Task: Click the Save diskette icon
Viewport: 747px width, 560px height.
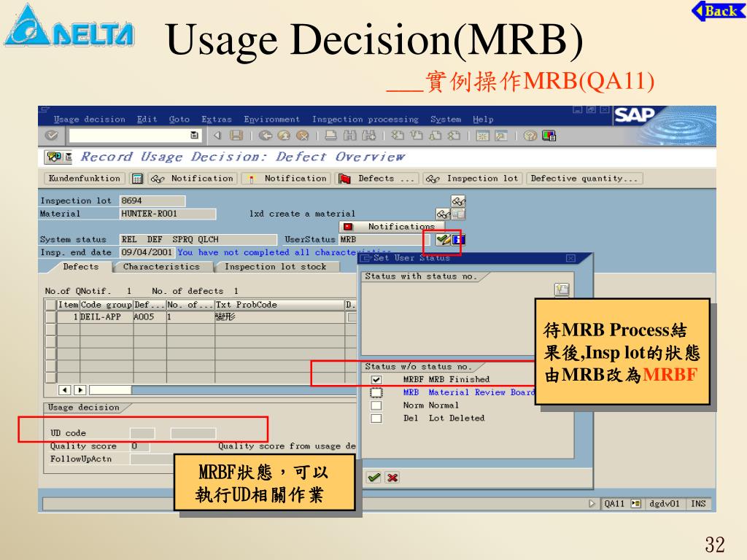Action: 236,136
